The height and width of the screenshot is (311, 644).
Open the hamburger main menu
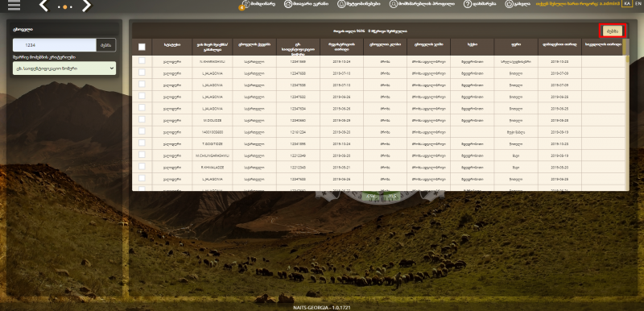pos(14,6)
